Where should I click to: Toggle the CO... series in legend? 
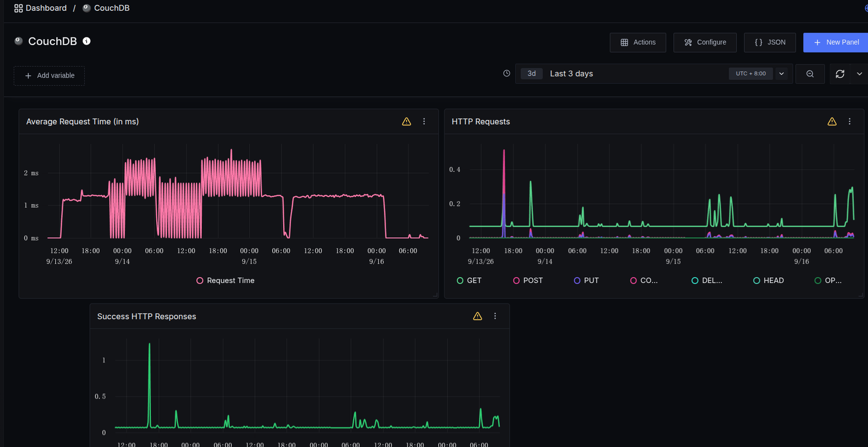[x=644, y=280]
